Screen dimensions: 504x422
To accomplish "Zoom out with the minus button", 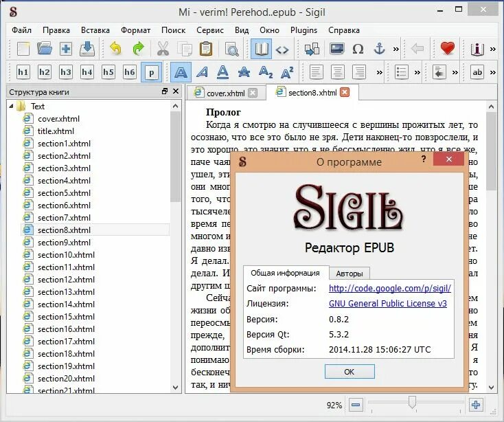I will point(356,405).
